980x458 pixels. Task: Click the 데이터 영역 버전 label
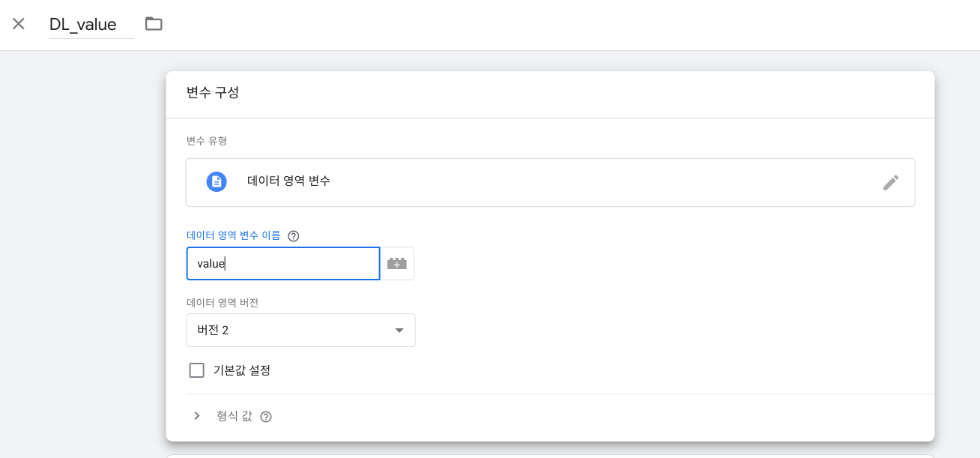(223, 303)
